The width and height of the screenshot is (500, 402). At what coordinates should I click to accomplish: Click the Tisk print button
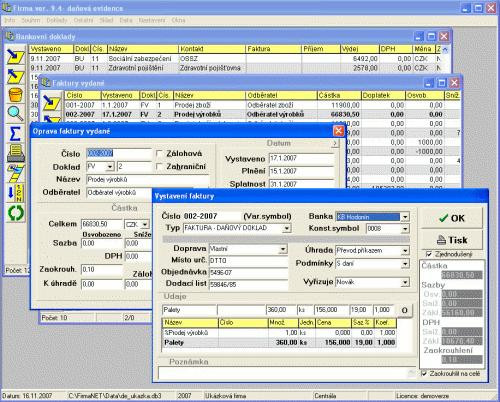pos(452,240)
